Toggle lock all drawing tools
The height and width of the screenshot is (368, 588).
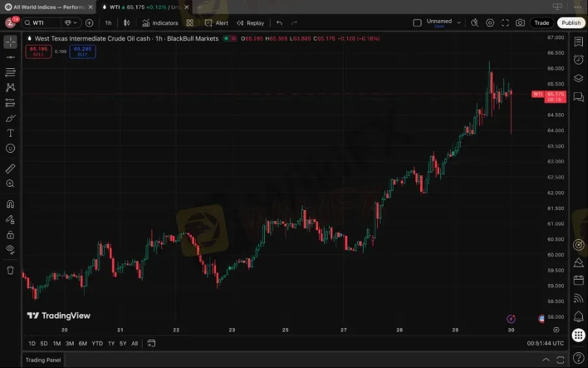tap(10, 235)
